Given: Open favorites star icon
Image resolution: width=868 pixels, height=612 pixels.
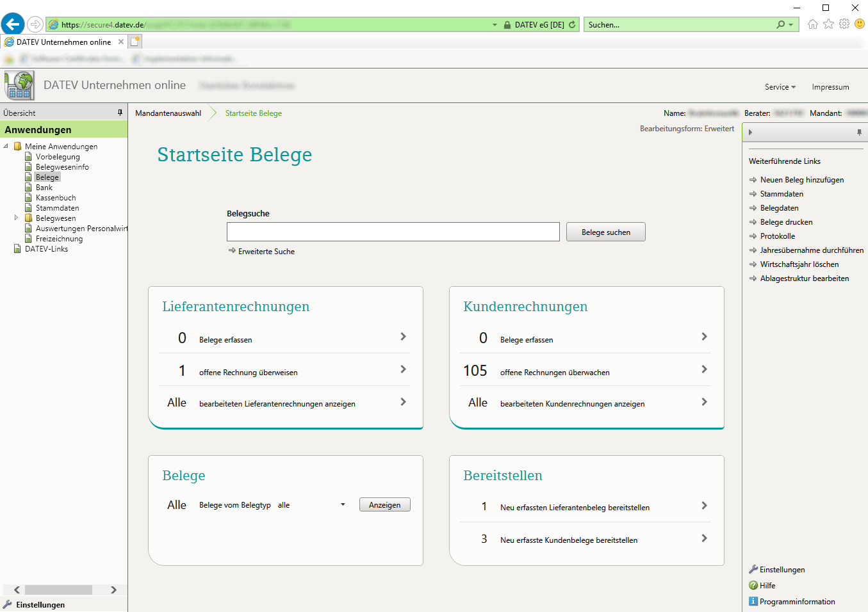Looking at the screenshot, I should pos(829,24).
